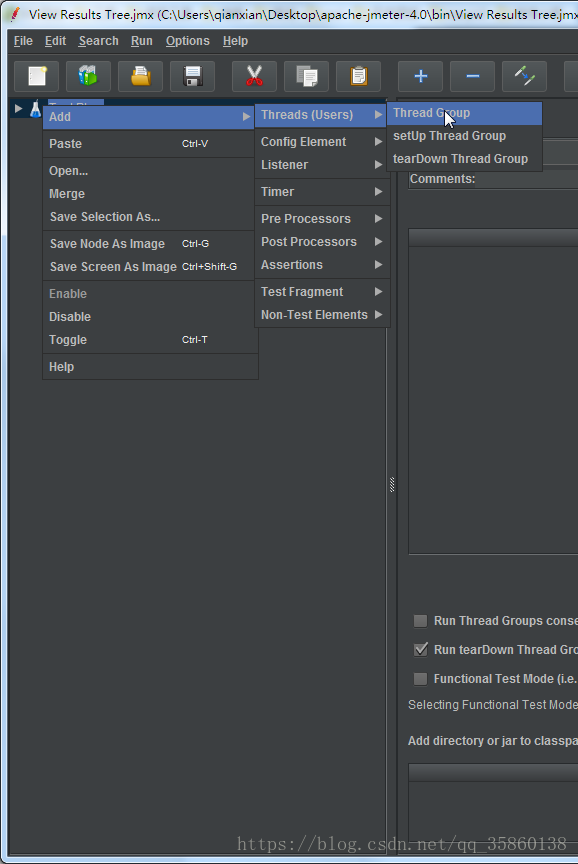Select tearDown Thread Group entry

coord(464,159)
